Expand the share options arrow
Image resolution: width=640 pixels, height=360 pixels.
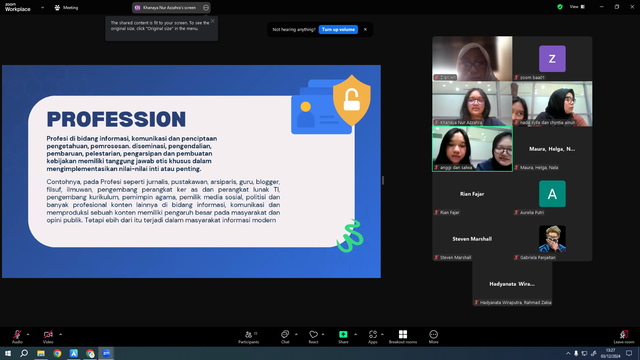coord(356,334)
